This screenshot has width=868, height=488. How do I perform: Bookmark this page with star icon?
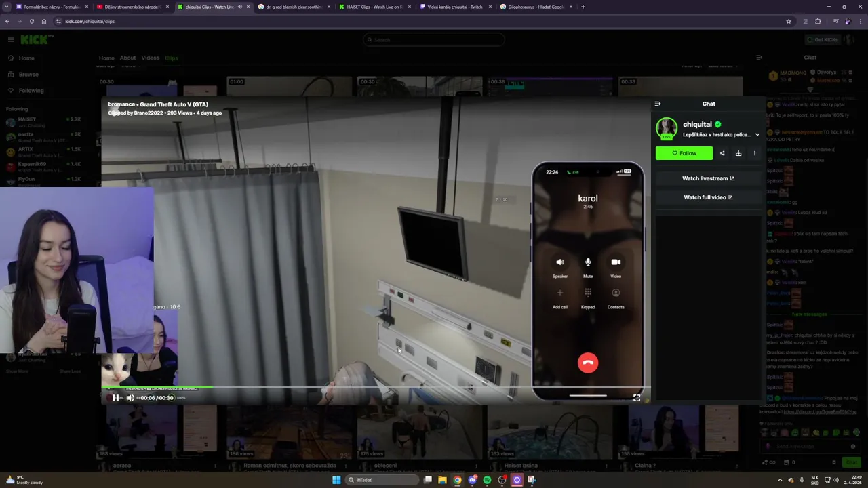[x=788, y=21]
